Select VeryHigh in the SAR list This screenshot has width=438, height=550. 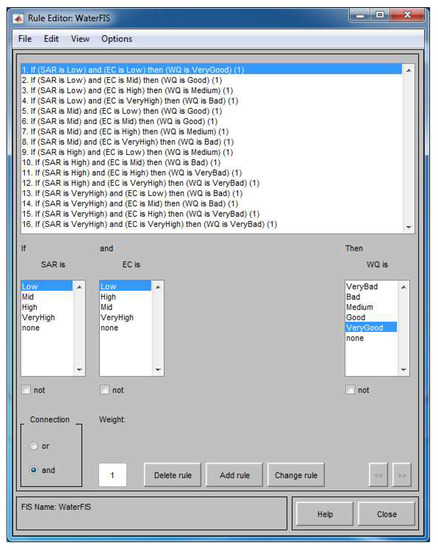click(39, 317)
